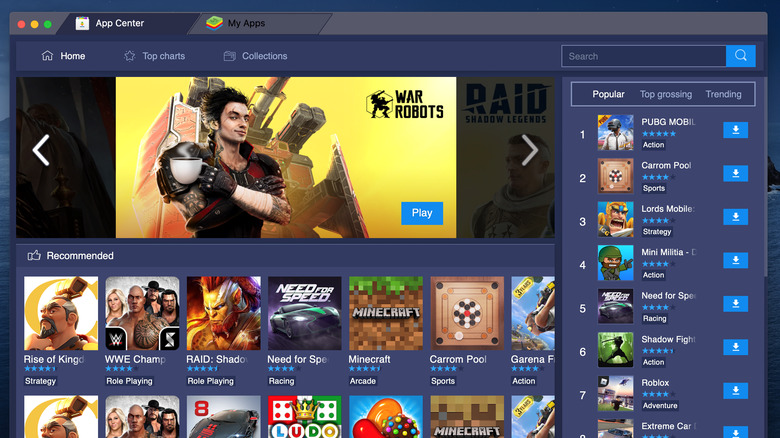Open Lords Mobile icon in popular list
The image size is (780, 438).
[615, 219]
